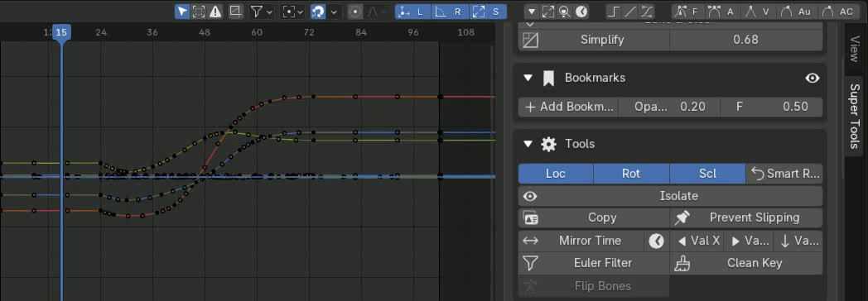The width and height of the screenshot is (868, 301).
Task: Set linear interpolation diagonal line icon
Action: [630, 11]
